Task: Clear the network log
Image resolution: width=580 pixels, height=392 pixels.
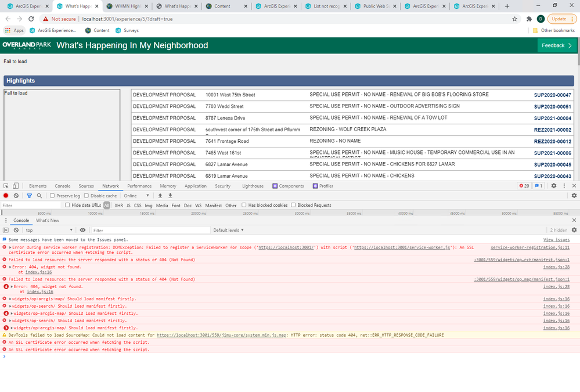Action: coord(16,196)
